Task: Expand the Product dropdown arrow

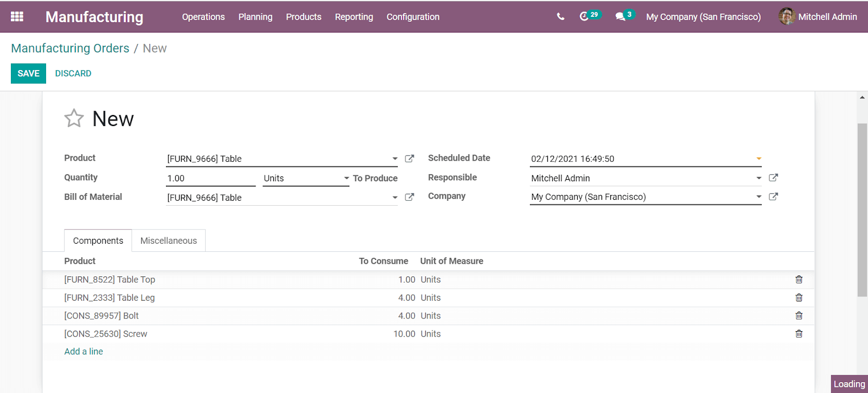Action: point(395,159)
